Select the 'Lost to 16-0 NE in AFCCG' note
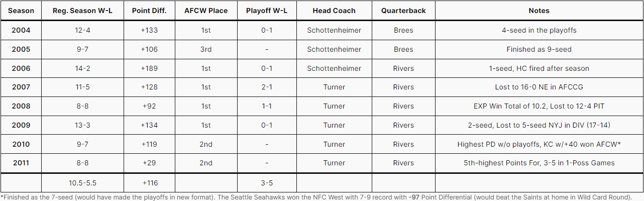The width and height of the screenshot is (644, 201). point(539,87)
